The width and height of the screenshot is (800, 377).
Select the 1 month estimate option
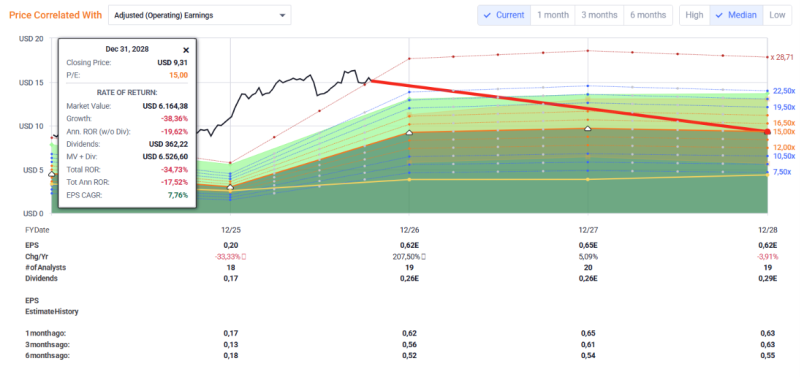coord(553,15)
